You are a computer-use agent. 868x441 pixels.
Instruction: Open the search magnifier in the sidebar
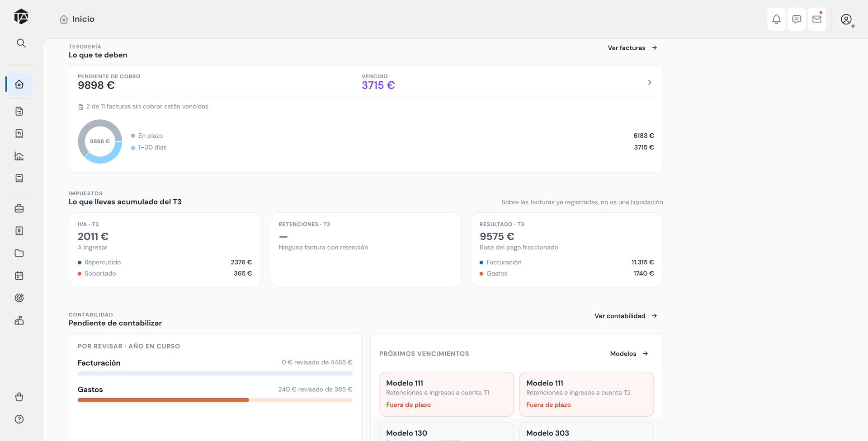(x=21, y=43)
